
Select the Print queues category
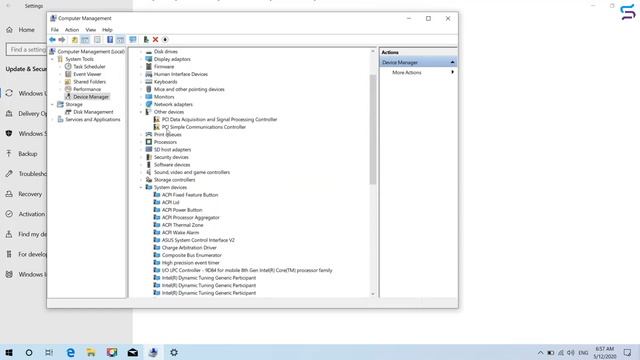167,135
